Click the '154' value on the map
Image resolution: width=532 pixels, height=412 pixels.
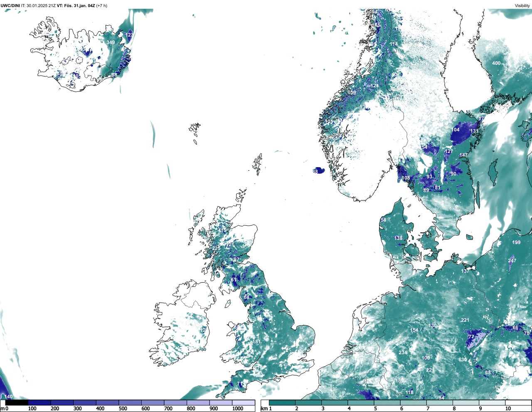(414, 331)
